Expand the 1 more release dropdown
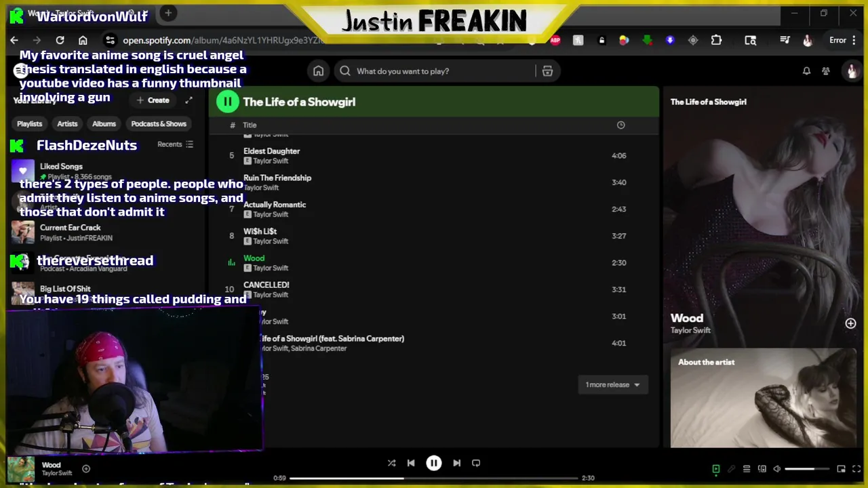The width and height of the screenshot is (868, 488). click(612, 385)
